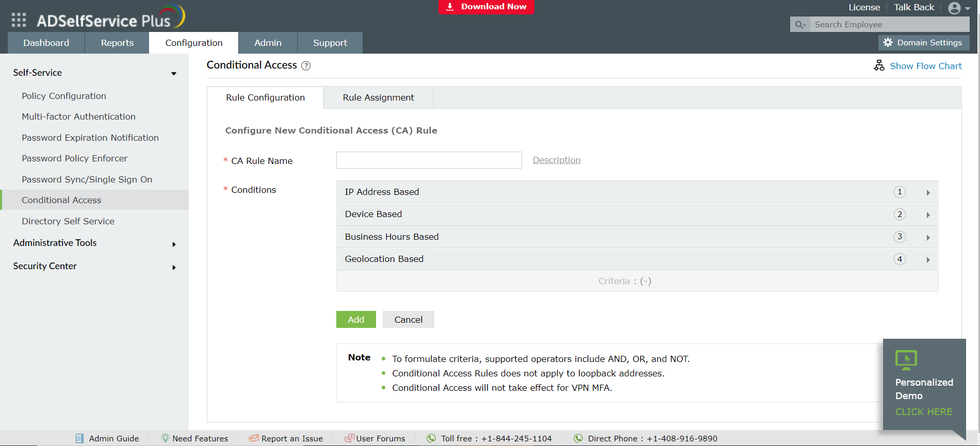Click condition number 1 badge
The image size is (980, 446).
tap(900, 192)
